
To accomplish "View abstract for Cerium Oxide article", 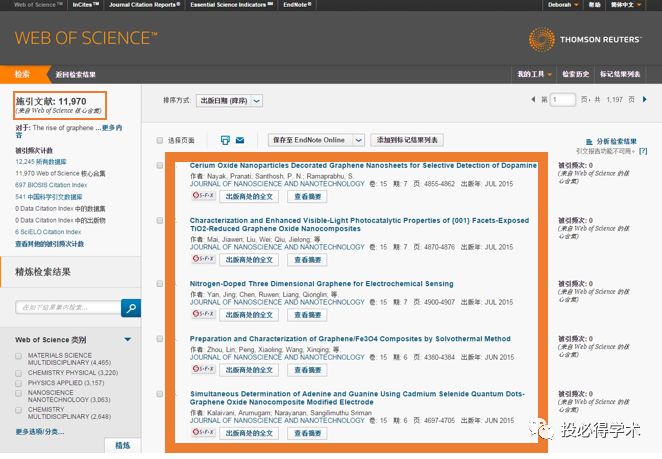I will click(x=307, y=196).
